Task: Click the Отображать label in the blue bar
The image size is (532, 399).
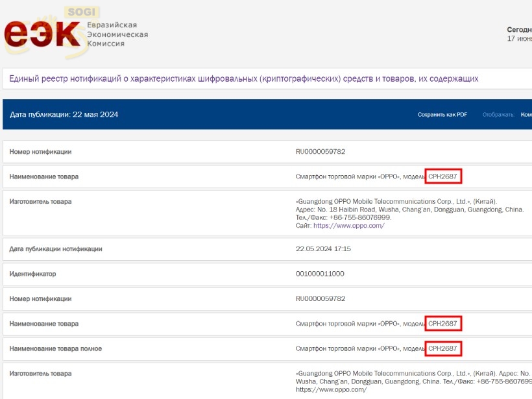Action: pos(498,115)
